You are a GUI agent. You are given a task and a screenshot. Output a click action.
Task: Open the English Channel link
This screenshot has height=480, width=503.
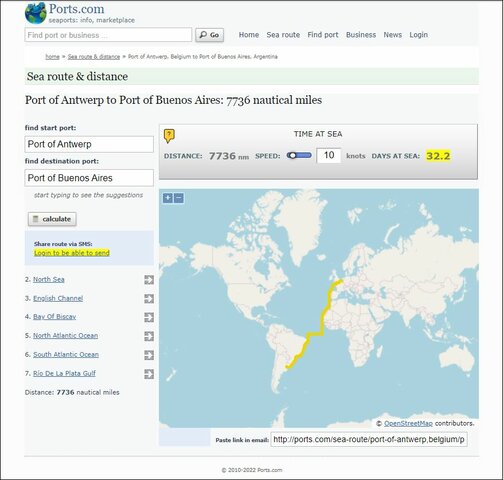tap(58, 298)
